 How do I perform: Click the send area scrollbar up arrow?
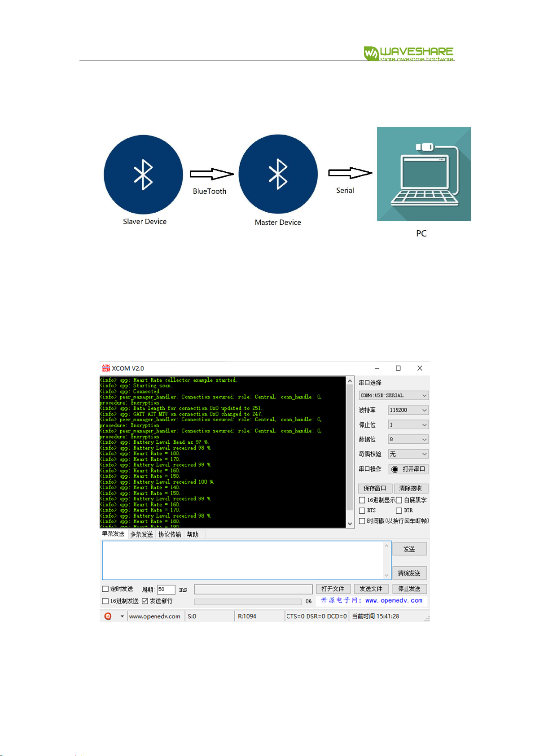tap(386, 546)
